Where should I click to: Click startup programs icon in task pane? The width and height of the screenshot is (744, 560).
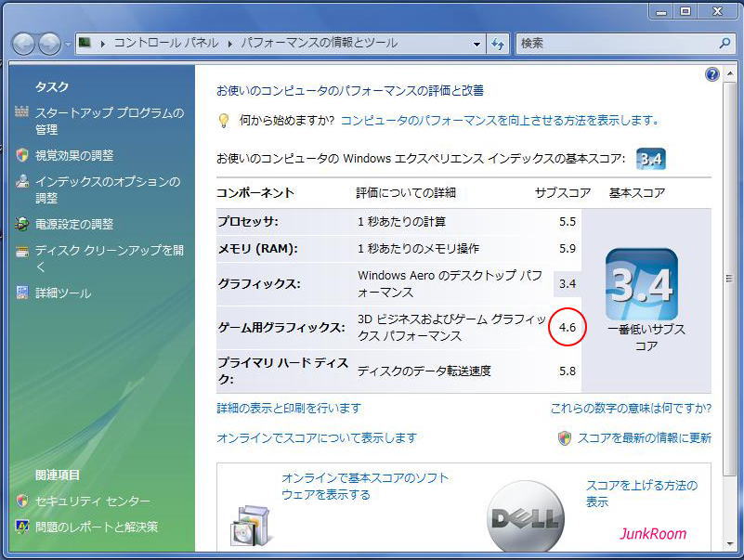click(x=21, y=111)
